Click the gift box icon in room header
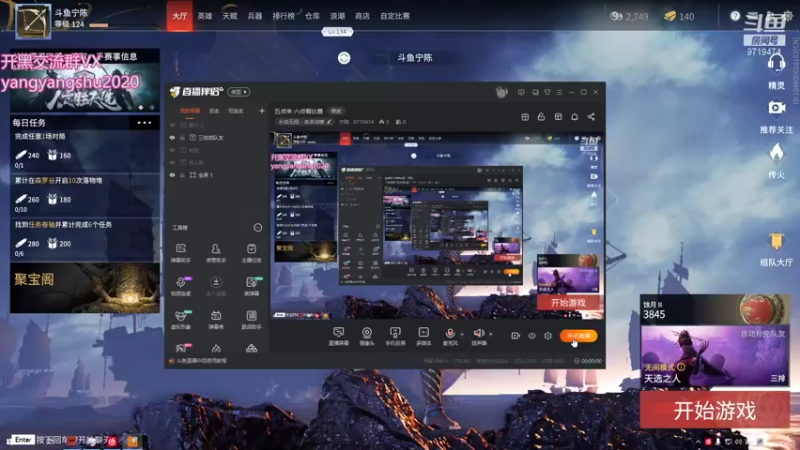Image resolution: width=800 pixels, height=450 pixels. point(525,117)
